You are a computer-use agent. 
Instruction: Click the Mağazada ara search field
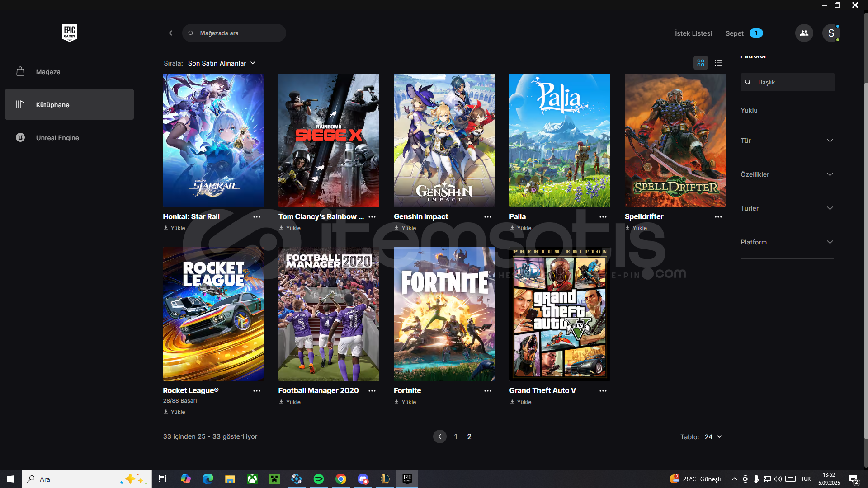(x=234, y=33)
